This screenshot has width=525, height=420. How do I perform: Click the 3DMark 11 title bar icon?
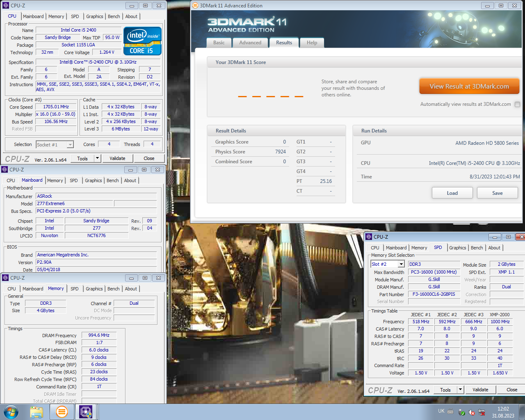tap(196, 5)
